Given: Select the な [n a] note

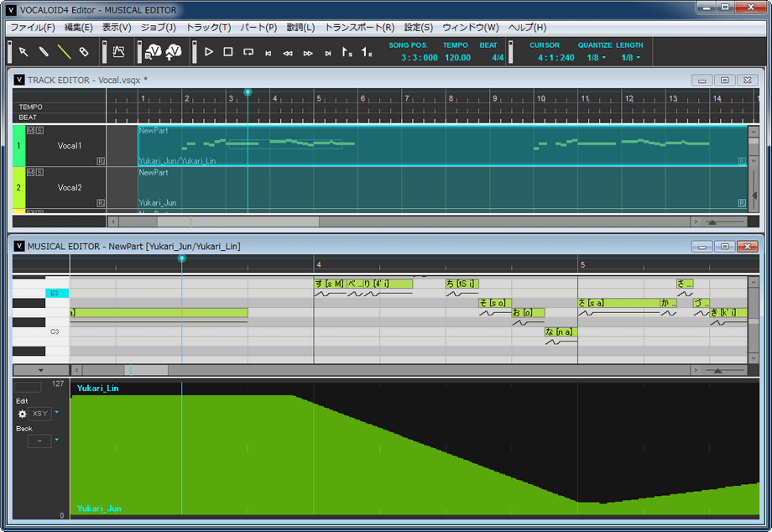Looking at the screenshot, I should (x=561, y=331).
